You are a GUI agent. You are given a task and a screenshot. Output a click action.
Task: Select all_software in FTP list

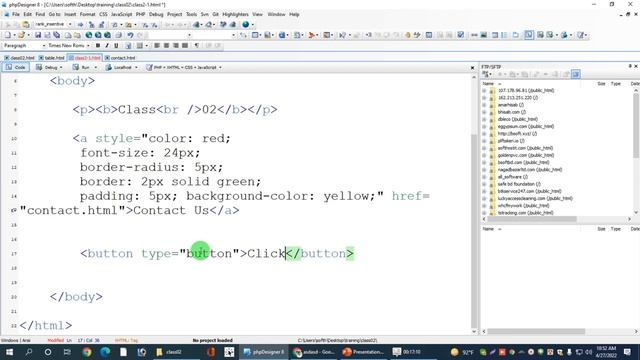(x=513, y=177)
